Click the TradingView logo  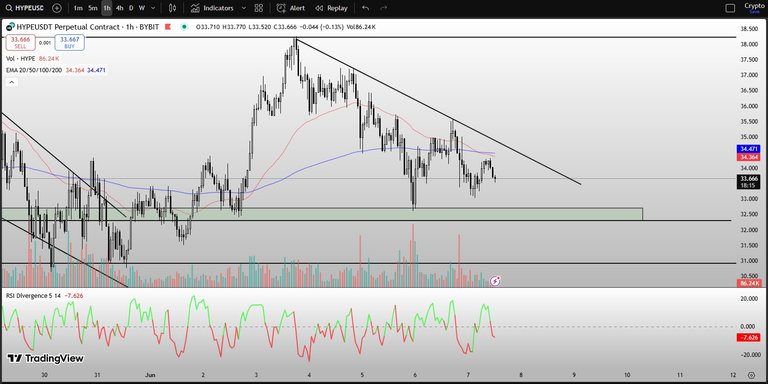tap(45, 359)
